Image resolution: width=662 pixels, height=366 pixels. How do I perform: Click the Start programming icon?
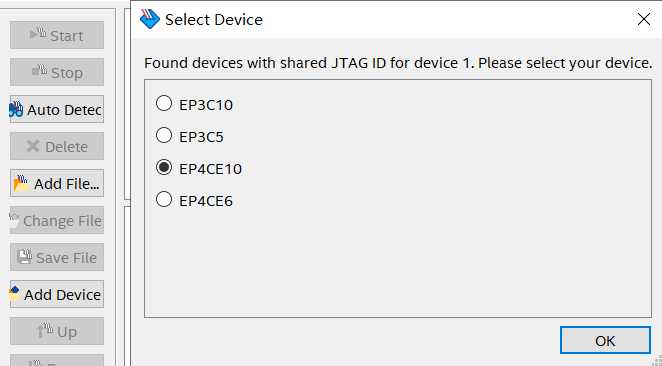point(38,33)
